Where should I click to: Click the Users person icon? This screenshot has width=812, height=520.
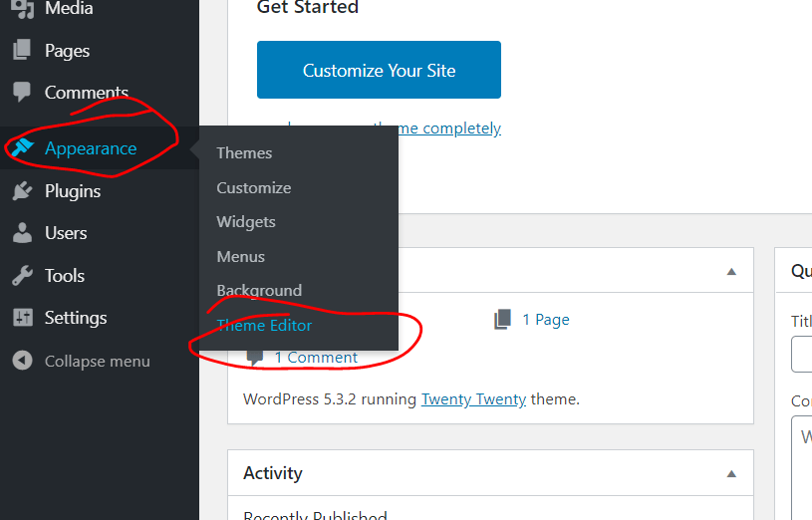[x=22, y=233]
